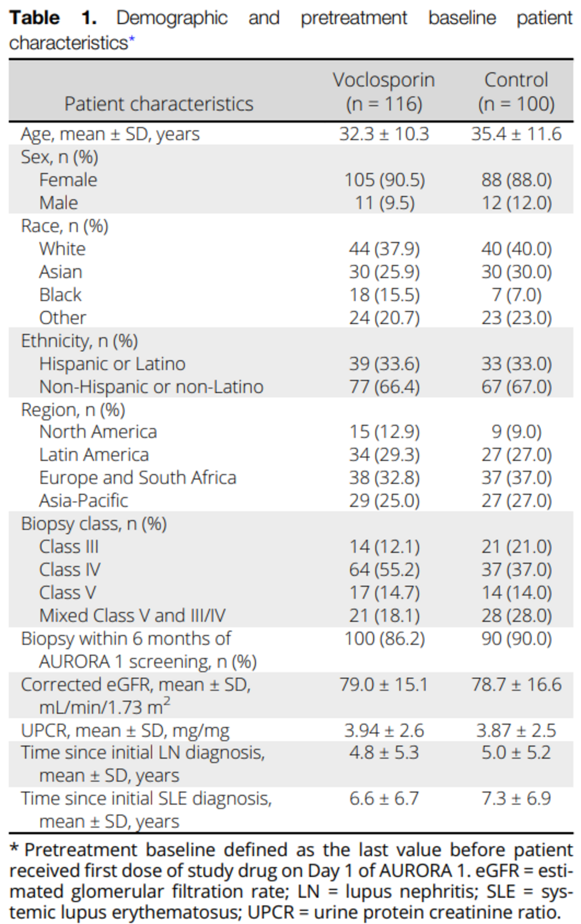Screen dimensions: 581x924
Task: Click the 'Table 1.' bold title label
Action: pos(53,18)
